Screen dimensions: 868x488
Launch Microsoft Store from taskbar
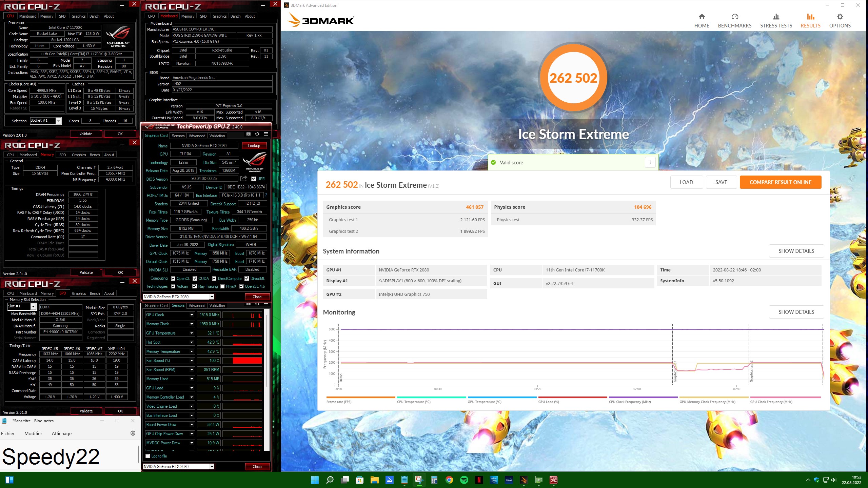[359, 480]
